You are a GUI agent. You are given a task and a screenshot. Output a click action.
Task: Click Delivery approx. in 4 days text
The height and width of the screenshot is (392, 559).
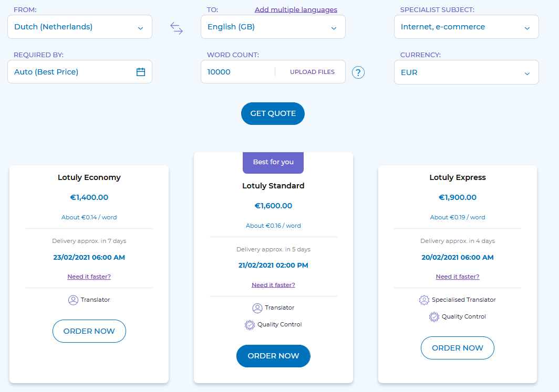click(x=458, y=241)
